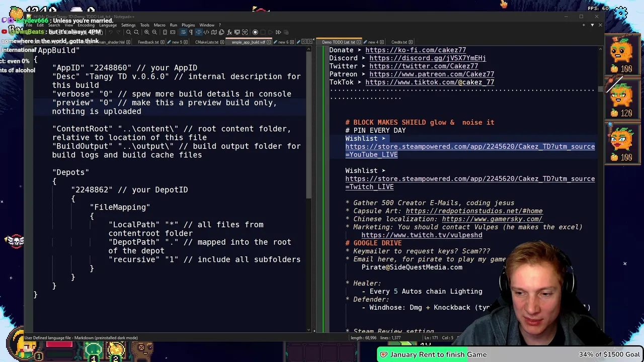644x362 pixels.
Task: Open the Tools menu
Action: click(x=144, y=25)
